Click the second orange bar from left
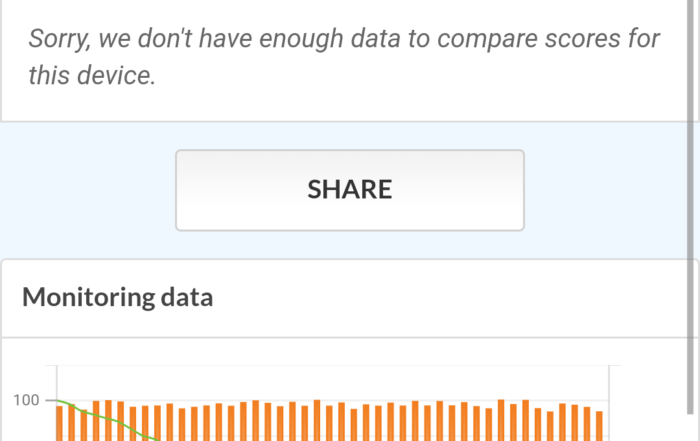Screen dimensions: 700x441 [72, 422]
